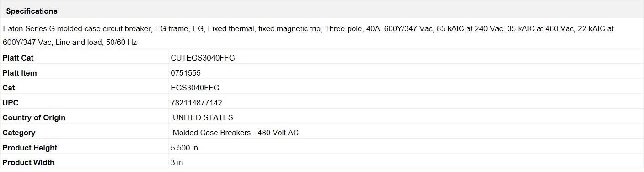
Task: Click the 85 kAIC at 240 Vac text
Action: pyautogui.click(x=470, y=28)
